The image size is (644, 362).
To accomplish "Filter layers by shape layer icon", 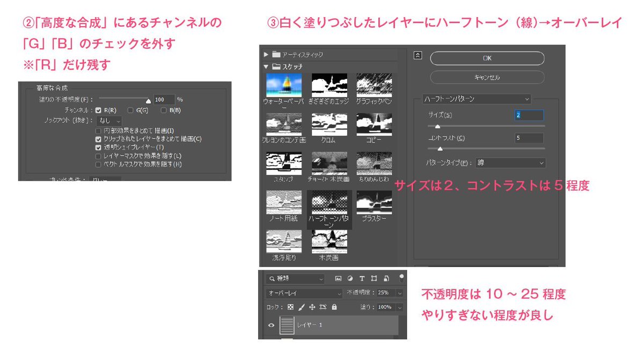I will click(x=374, y=279).
